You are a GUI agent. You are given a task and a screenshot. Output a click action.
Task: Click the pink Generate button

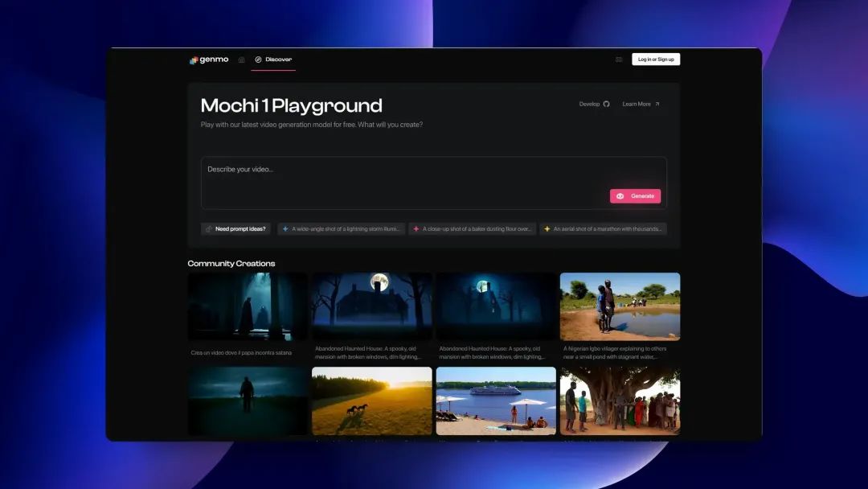pos(635,196)
